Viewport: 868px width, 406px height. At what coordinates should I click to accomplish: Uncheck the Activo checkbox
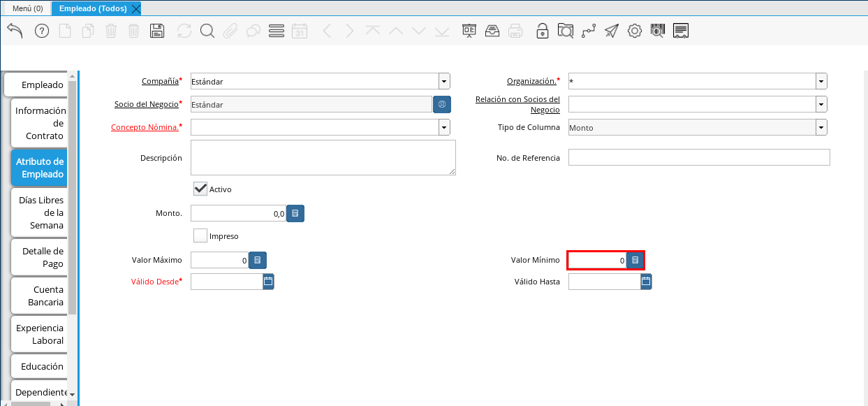200,189
